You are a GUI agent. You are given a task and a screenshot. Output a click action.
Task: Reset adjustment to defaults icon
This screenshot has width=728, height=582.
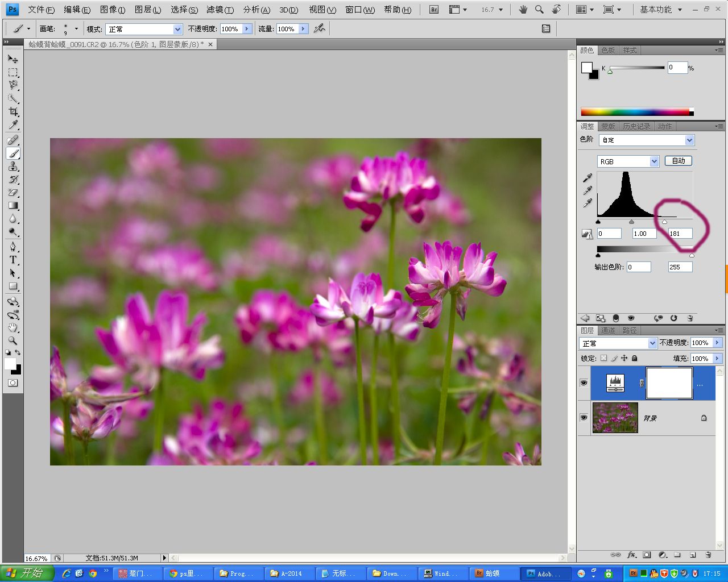674,318
